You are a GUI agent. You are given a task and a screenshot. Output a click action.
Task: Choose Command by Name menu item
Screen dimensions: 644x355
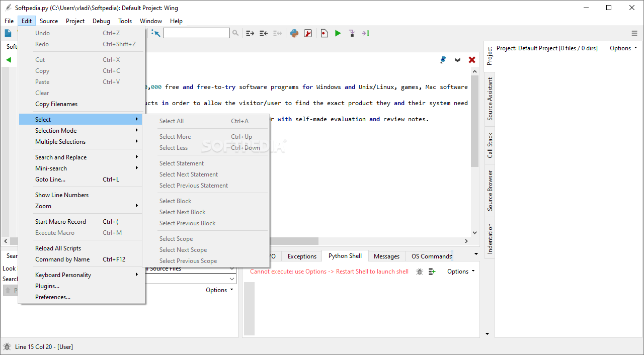pyautogui.click(x=81, y=259)
